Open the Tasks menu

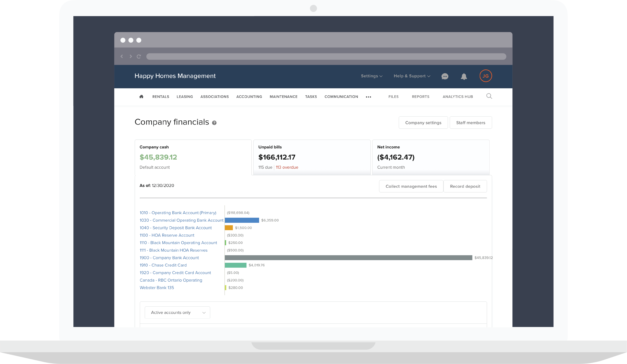pyautogui.click(x=311, y=97)
